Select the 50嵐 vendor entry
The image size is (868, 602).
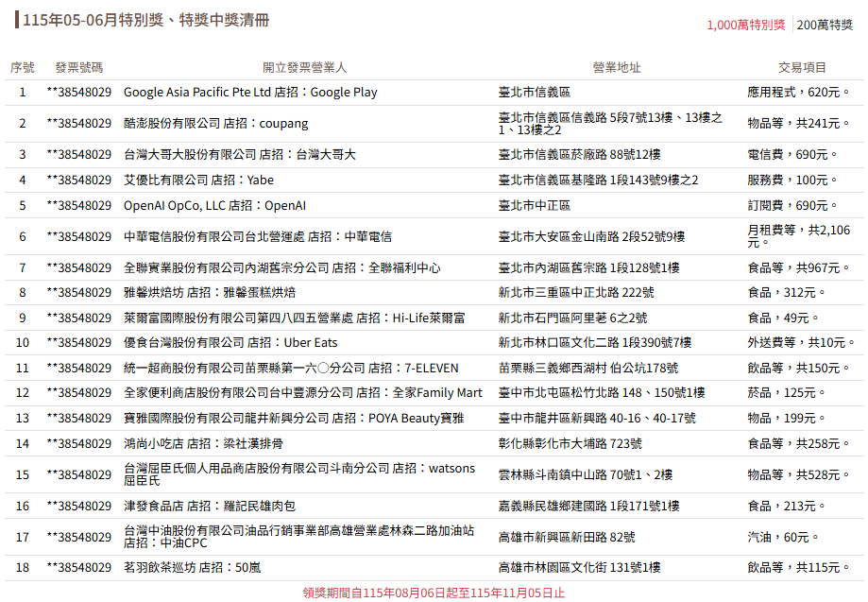click(192, 568)
